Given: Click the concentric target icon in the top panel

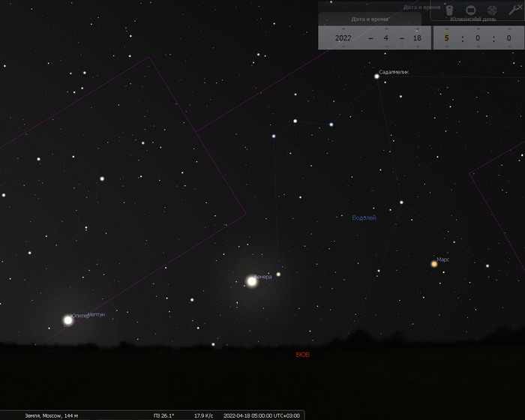Looking at the screenshot, I should coord(492,10).
